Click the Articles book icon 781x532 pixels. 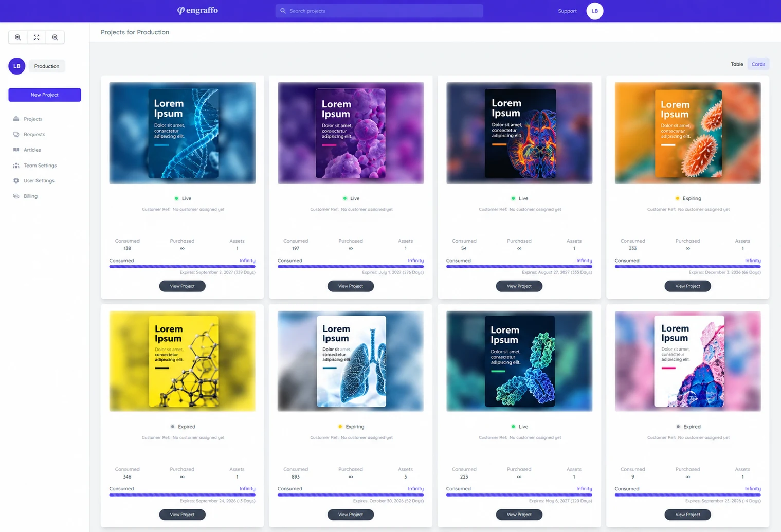(x=16, y=150)
